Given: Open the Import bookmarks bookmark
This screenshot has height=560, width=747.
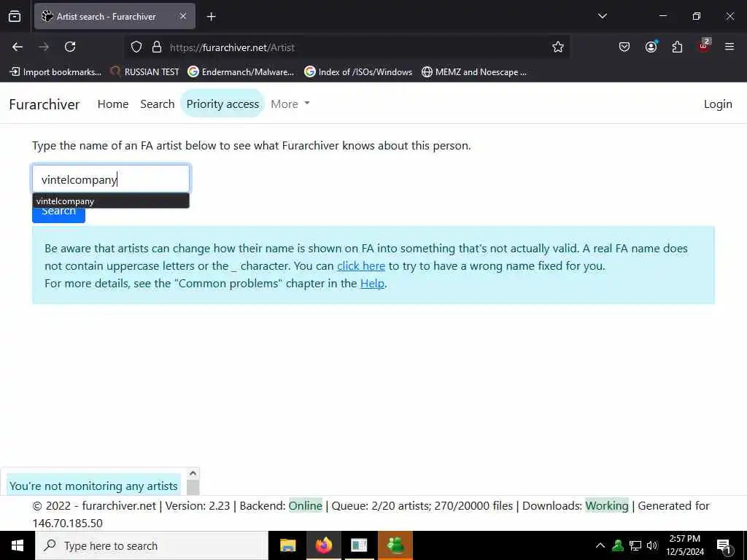Looking at the screenshot, I should pos(55,72).
